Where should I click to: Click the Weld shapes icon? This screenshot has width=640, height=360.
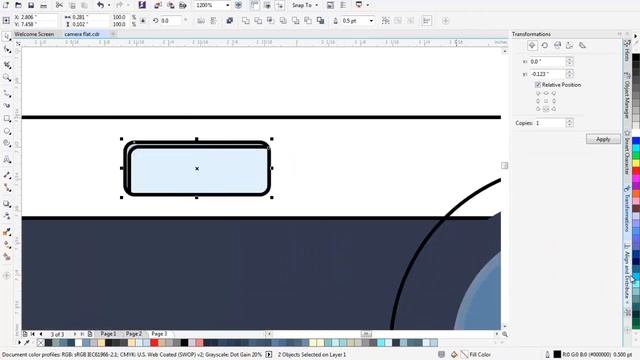click(245, 20)
